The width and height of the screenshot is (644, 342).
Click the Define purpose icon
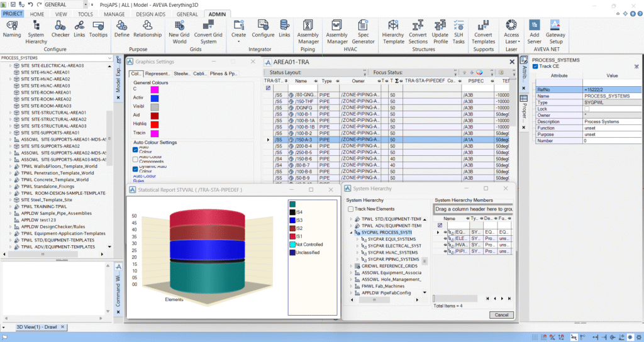pos(121,29)
